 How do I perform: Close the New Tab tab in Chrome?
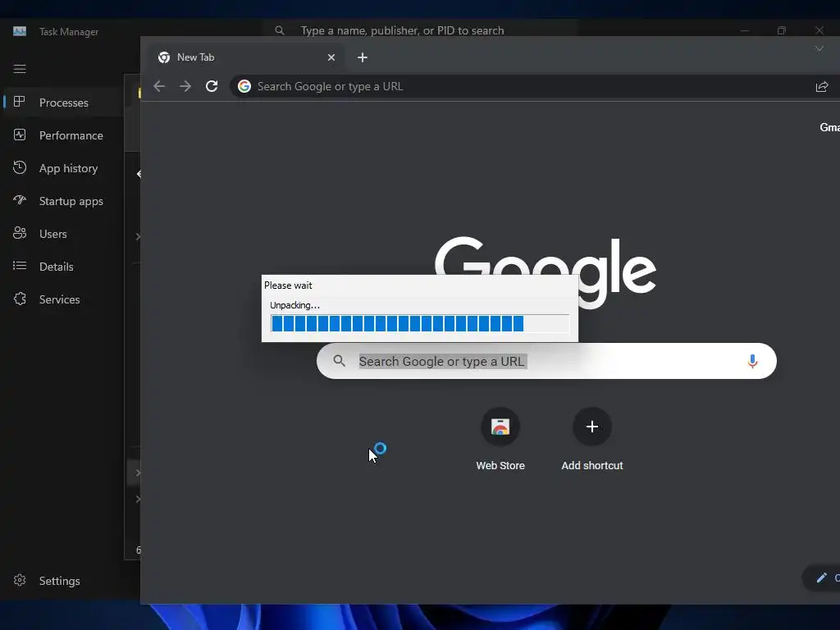click(x=331, y=57)
